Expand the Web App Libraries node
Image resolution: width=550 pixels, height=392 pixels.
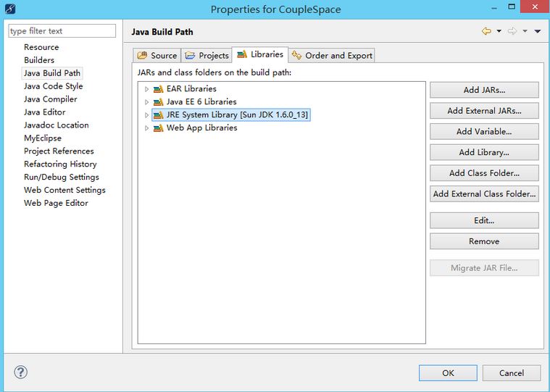click(146, 128)
